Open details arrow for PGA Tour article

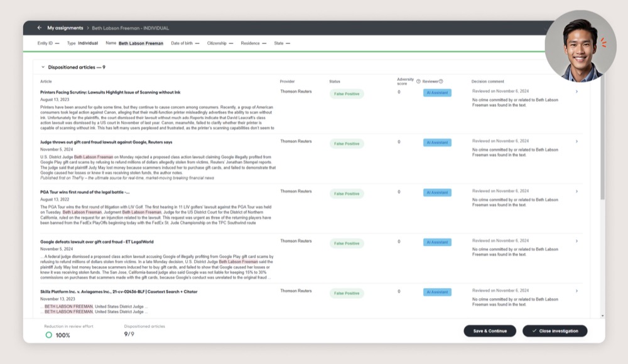[577, 191]
